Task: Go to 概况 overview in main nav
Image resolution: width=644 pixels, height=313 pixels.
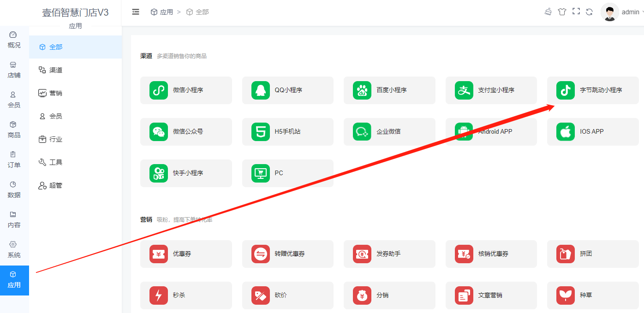Action: pos(14,40)
